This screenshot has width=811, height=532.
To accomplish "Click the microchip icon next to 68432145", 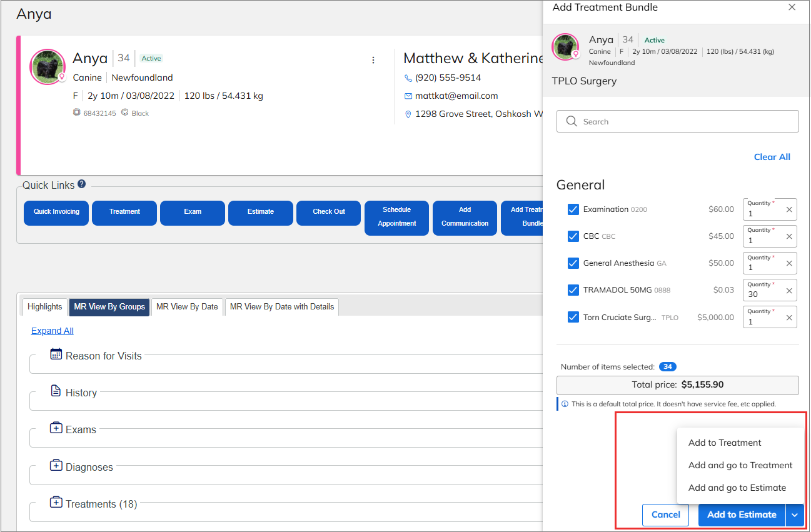I will [x=76, y=113].
